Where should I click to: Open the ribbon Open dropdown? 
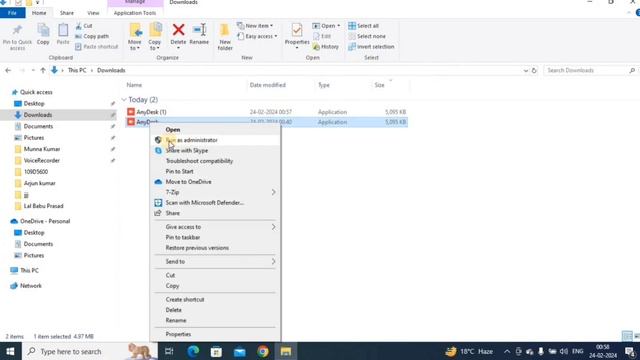tap(326, 26)
